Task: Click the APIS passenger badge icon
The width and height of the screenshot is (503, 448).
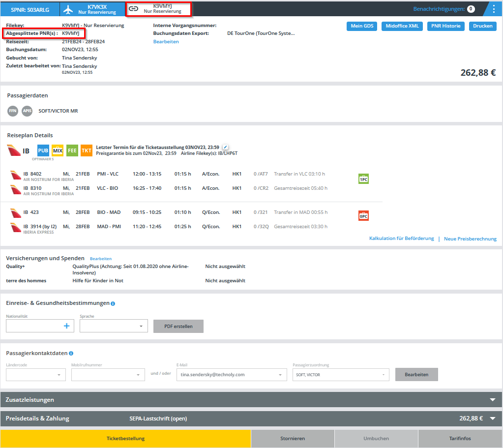Action: (27, 111)
